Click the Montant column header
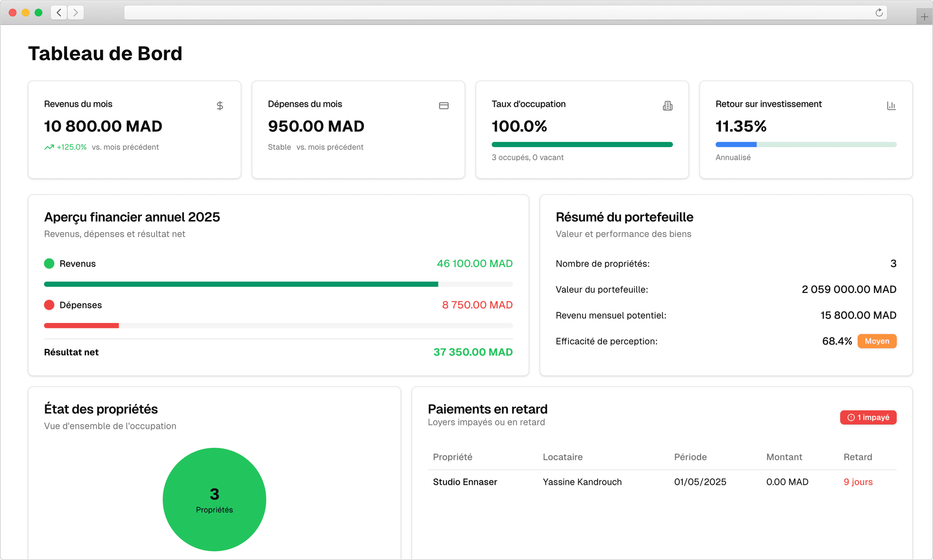 coord(784,457)
